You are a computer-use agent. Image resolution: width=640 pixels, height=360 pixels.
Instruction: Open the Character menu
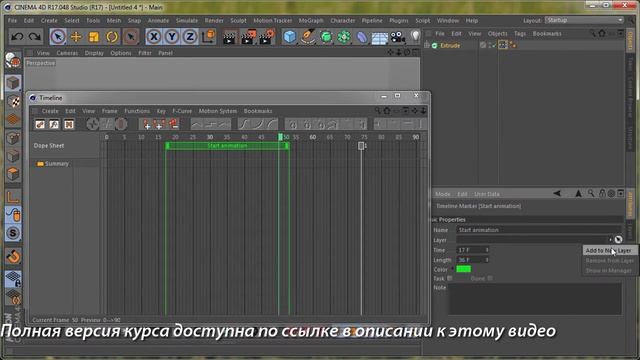[342, 20]
